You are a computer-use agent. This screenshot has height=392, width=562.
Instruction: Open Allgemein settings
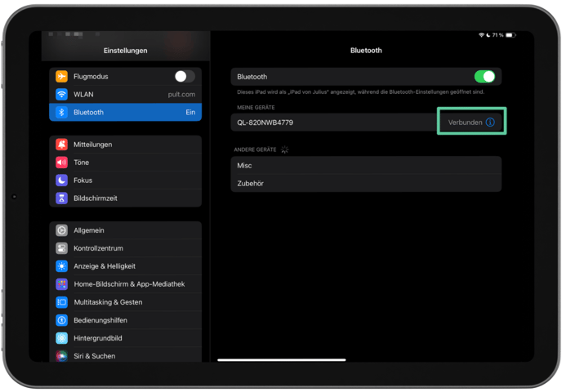(126, 230)
